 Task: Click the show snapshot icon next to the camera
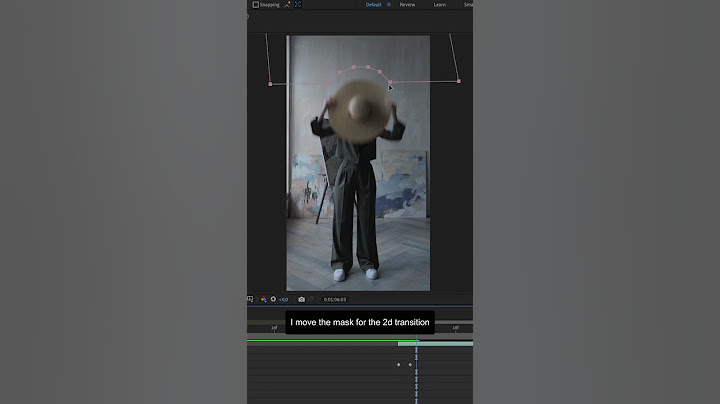(311, 299)
